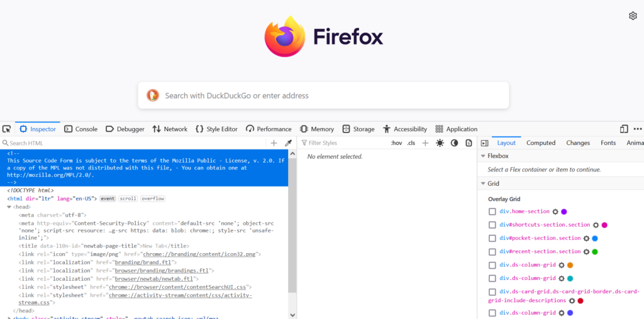Check div#recent-section.section overlay grid box
Screen dimensions: 644x319
[492, 252]
